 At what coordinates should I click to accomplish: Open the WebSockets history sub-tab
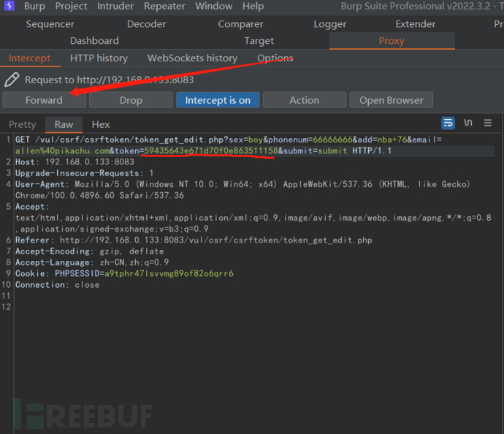tap(192, 58)
